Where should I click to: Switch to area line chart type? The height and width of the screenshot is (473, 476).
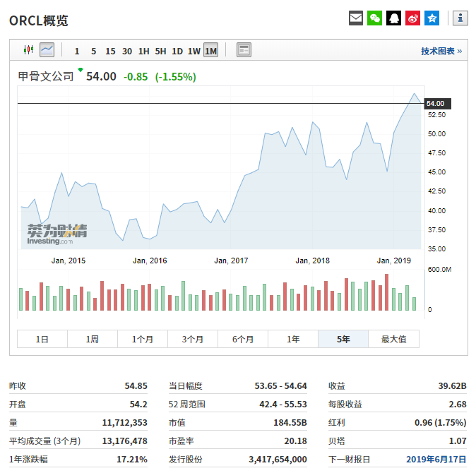47,49
